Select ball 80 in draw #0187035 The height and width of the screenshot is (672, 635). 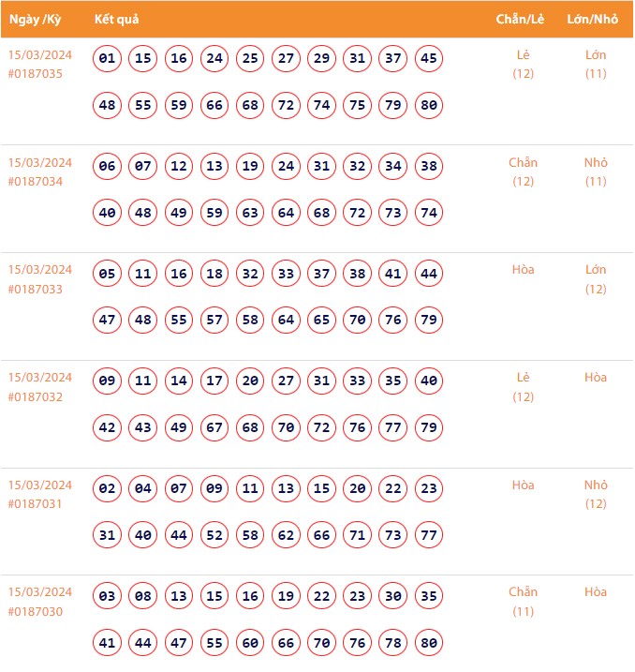pyautogui.click(x=429, y=105)
